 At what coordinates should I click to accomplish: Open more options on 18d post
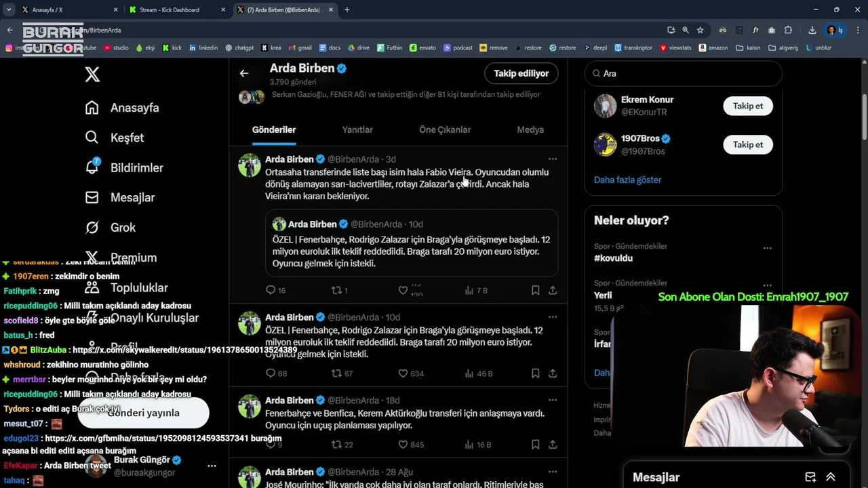(x=553, y=401)
